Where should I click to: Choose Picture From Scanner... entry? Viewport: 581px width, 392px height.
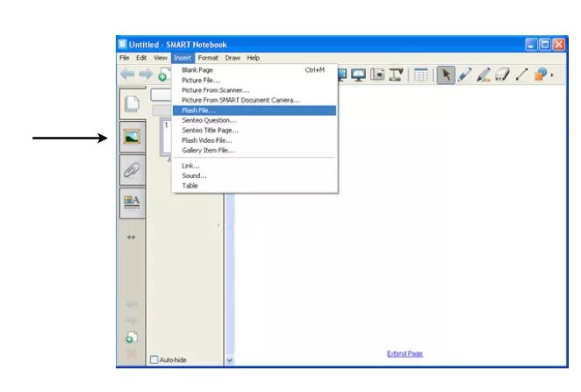click(x=255, y=90)
